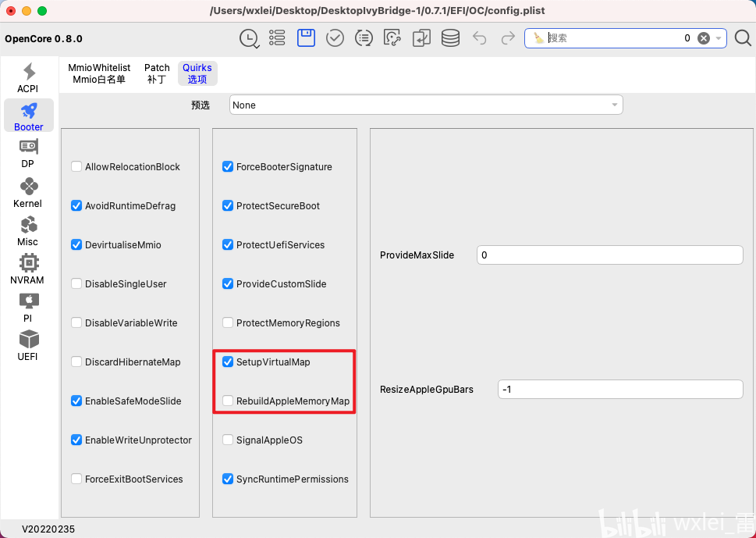Open the ACPI section in sidebar
The image size is (756, 538).
pos(28,77)
